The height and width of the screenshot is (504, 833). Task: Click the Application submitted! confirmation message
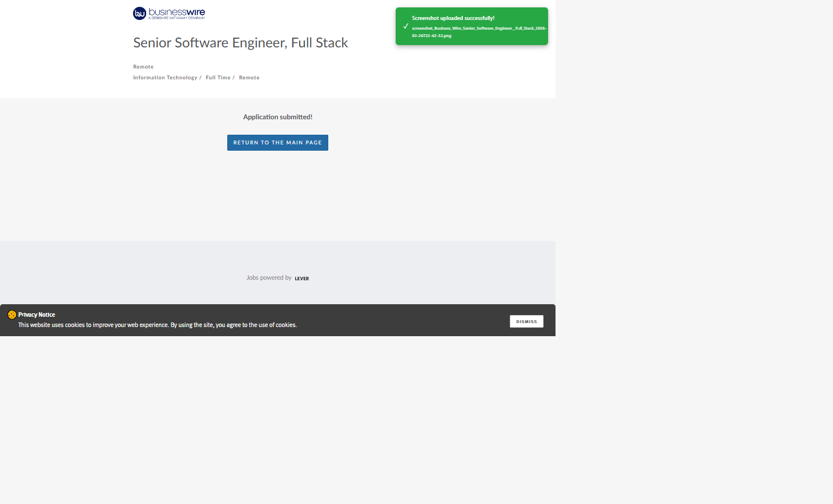tap(277, 117)
